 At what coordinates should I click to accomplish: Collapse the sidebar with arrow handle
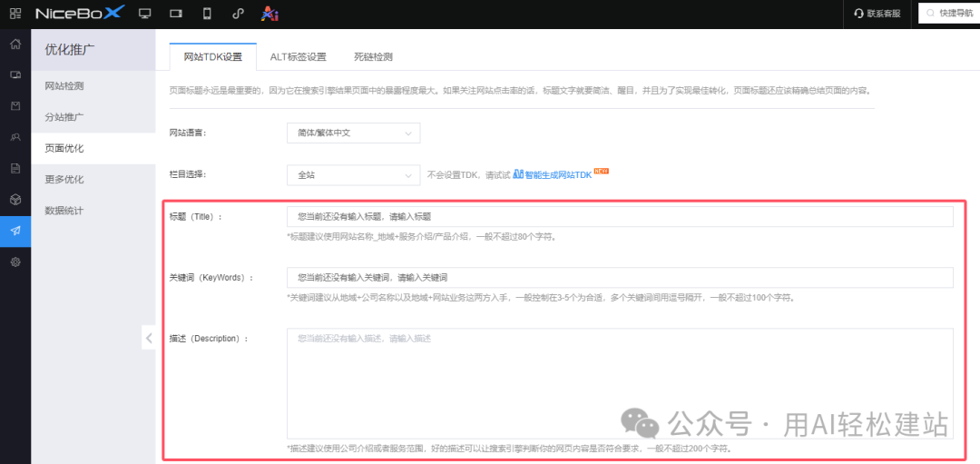click(149, 339)
